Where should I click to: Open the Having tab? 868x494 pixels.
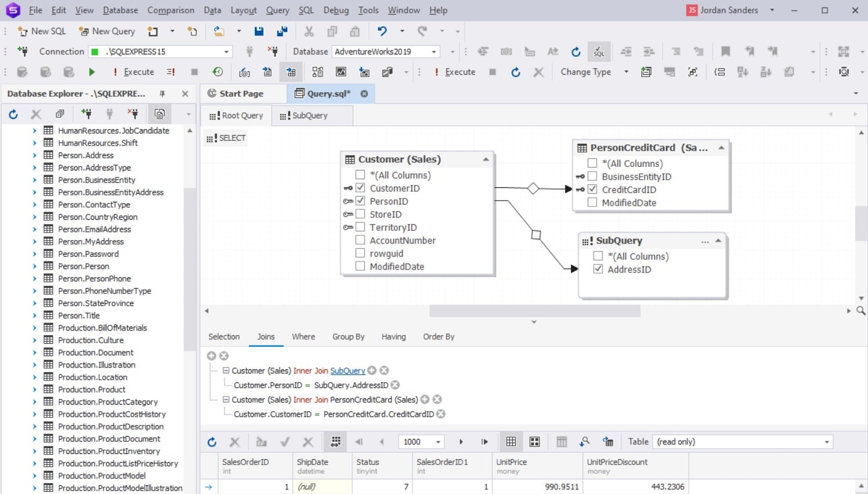pyautogui.click(x=393, y=337)
